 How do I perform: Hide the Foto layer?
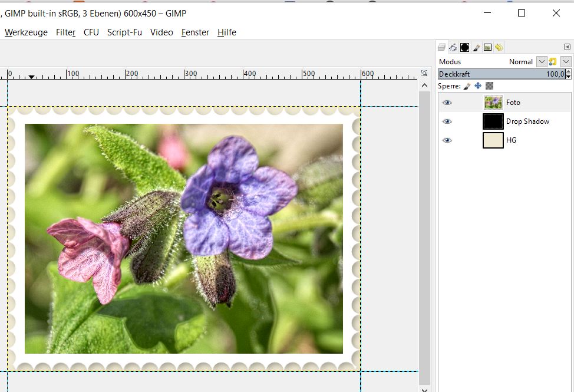tap(447, 103)
